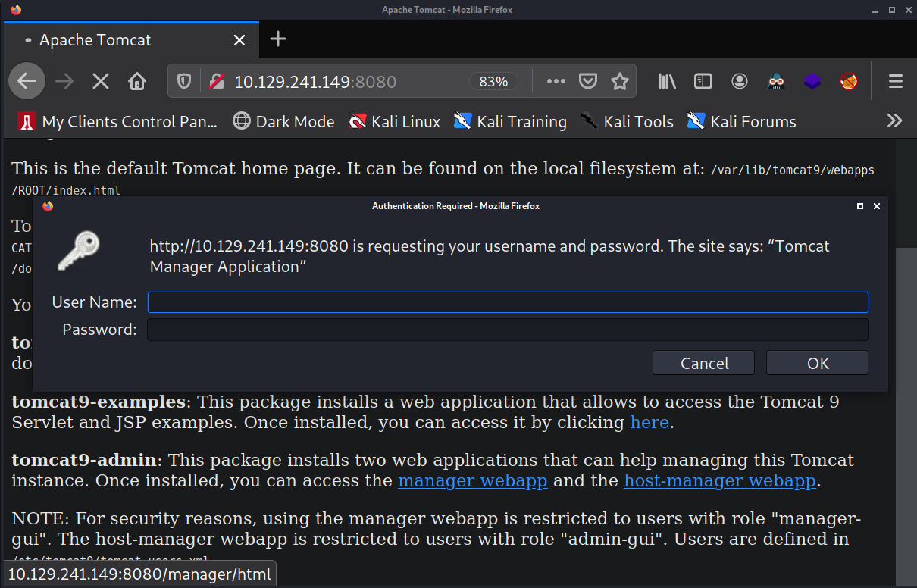Open Kali Tools bookmark
The image size is (917, 588).
[x=626, y=121]
